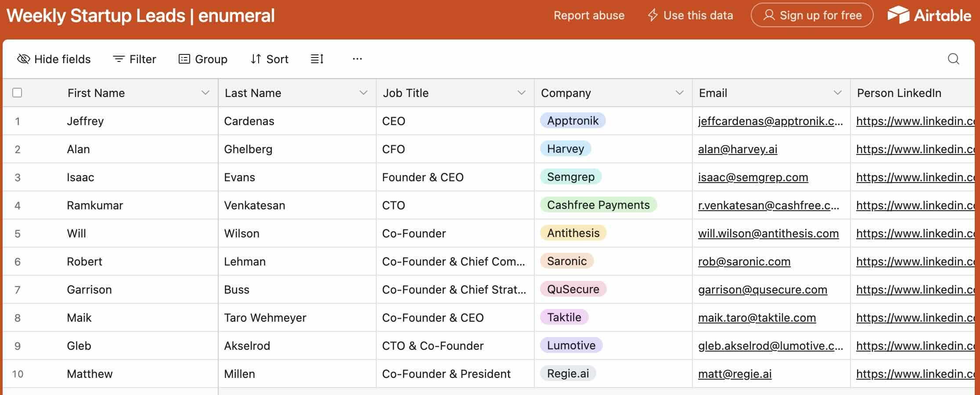The height and width of the screenshot is (395, 980).
Task: Open the Filter options
Action: click(x=134, y=59)
